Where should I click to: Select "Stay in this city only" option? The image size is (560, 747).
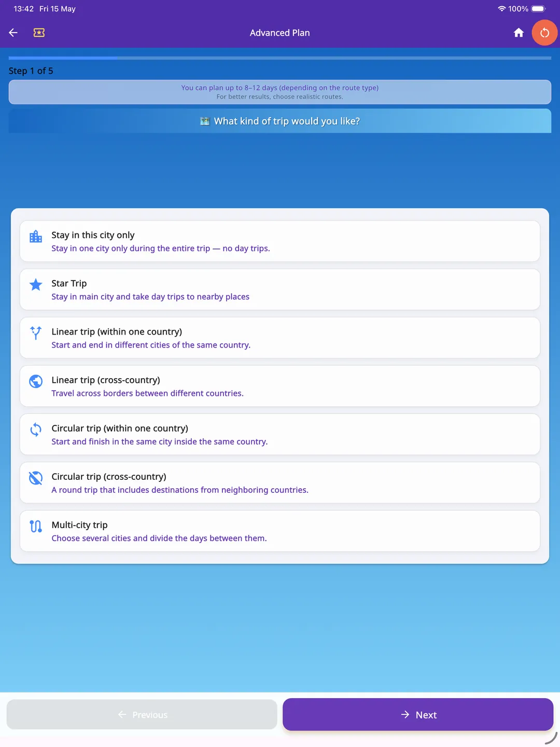tap(280, 241)
